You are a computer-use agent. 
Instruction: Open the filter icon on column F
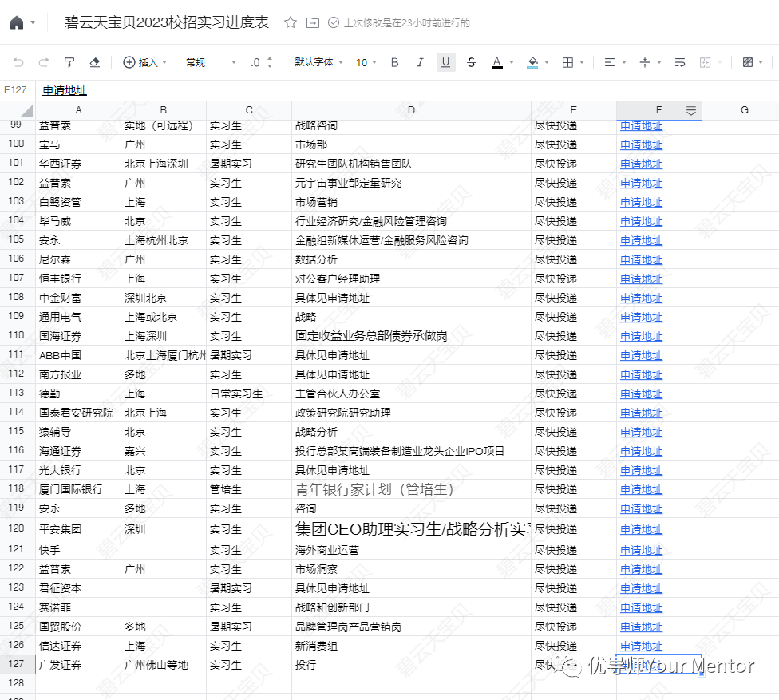pos(690,111)
